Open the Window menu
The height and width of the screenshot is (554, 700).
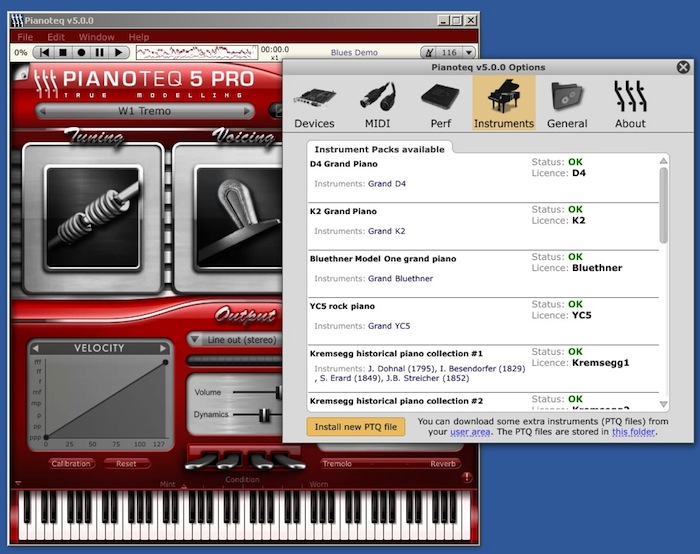[x=96, y=37]
